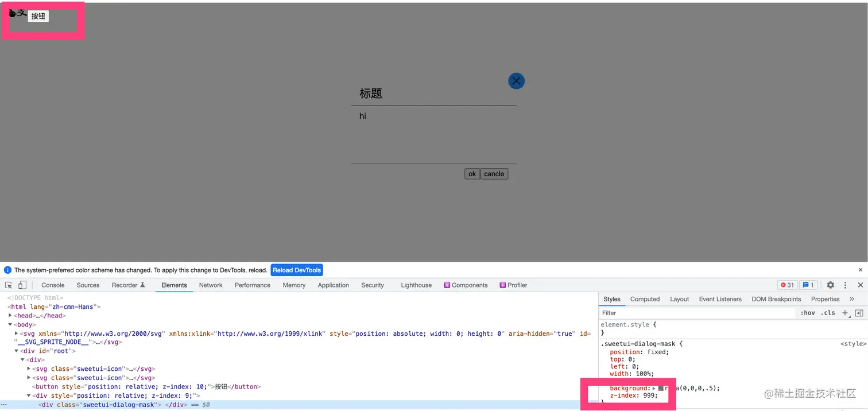Select the sweetui-dialog-mask div row
This screenshot has height=411, width=868.
click(x=299, y=405)
